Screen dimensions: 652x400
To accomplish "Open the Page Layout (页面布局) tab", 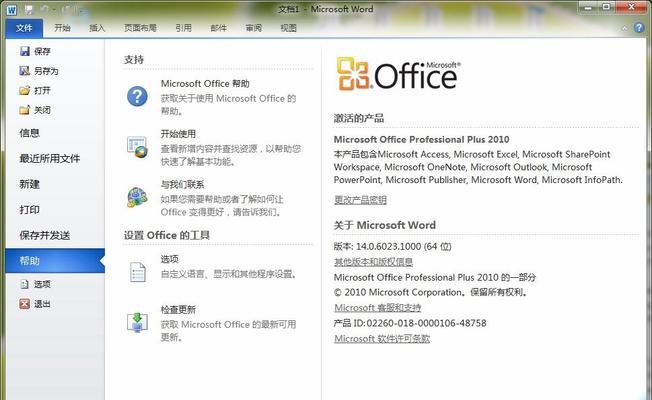I will (140, 28).
